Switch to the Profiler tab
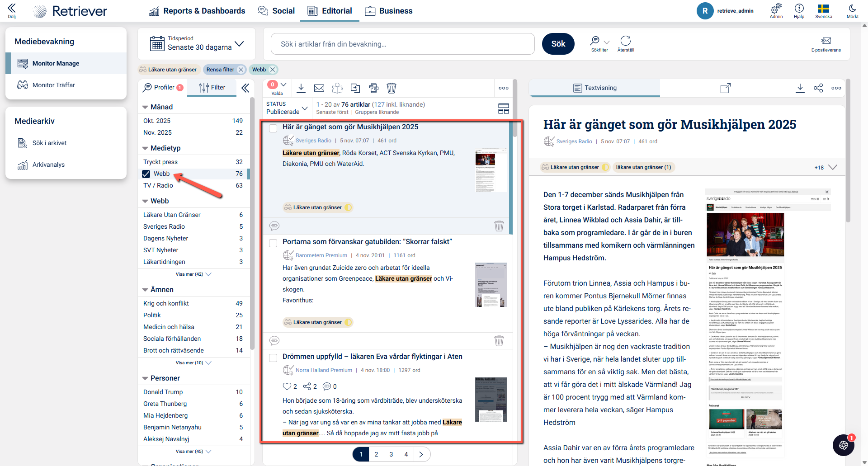Viewport: 868px width, 466px height. (x=163, y=88)
